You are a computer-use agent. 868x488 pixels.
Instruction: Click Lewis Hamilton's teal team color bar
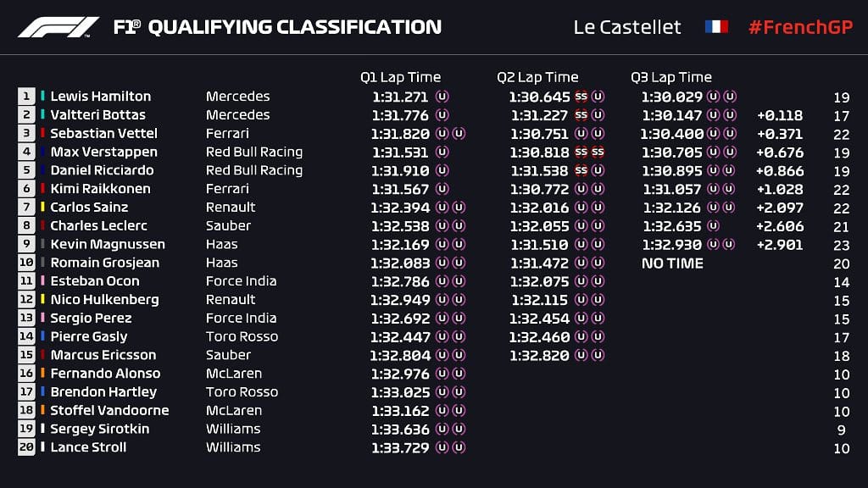coord(42,96)
